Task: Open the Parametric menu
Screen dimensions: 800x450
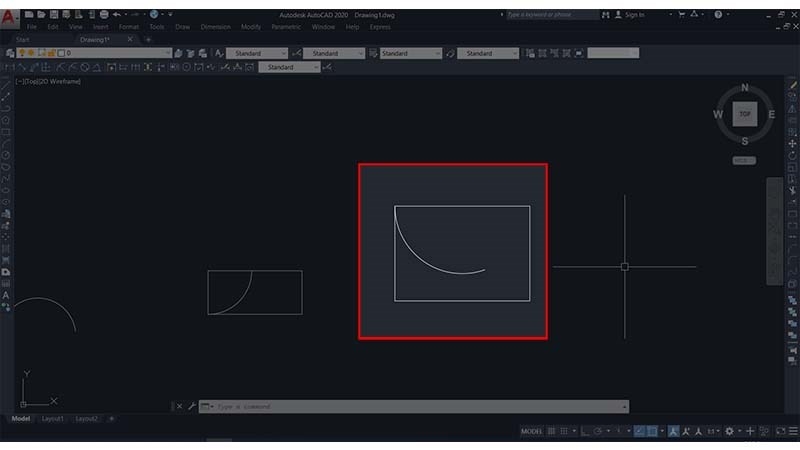Action: pos(286,27)
